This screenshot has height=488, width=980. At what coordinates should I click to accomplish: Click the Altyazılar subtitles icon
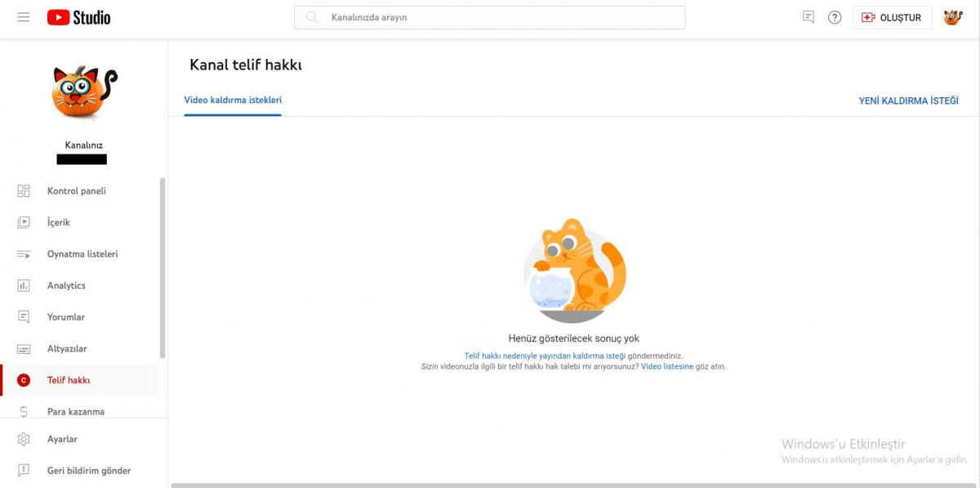point(24,349)
